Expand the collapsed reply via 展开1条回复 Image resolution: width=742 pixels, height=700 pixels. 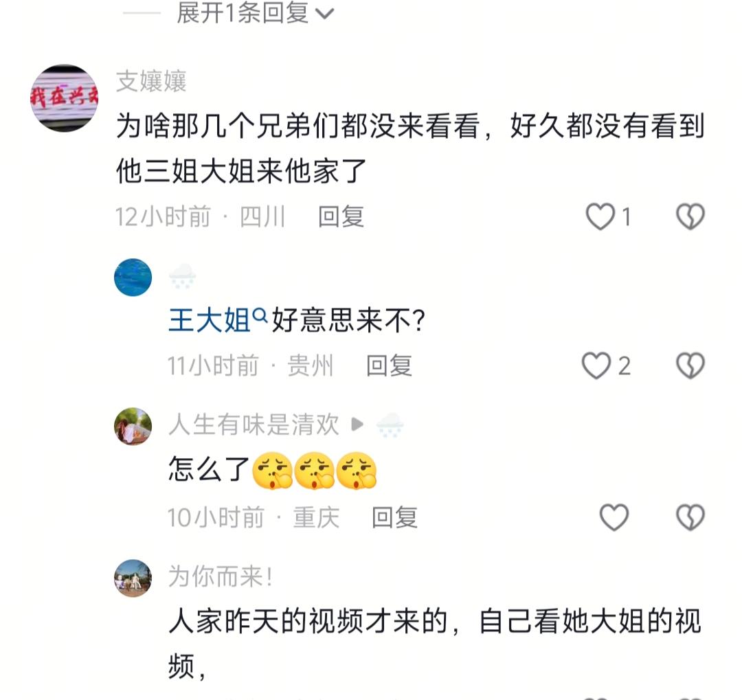click(x=256, y=13)
